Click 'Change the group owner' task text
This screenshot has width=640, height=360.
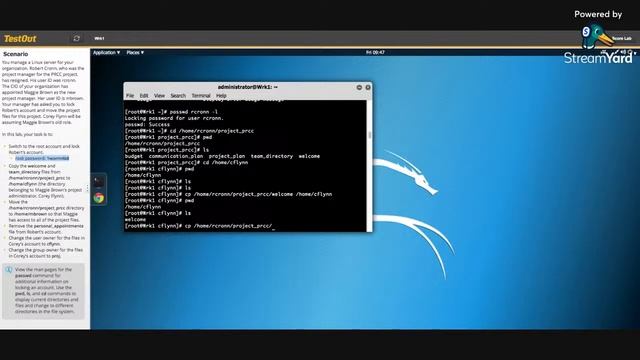[x=46, y=253]
